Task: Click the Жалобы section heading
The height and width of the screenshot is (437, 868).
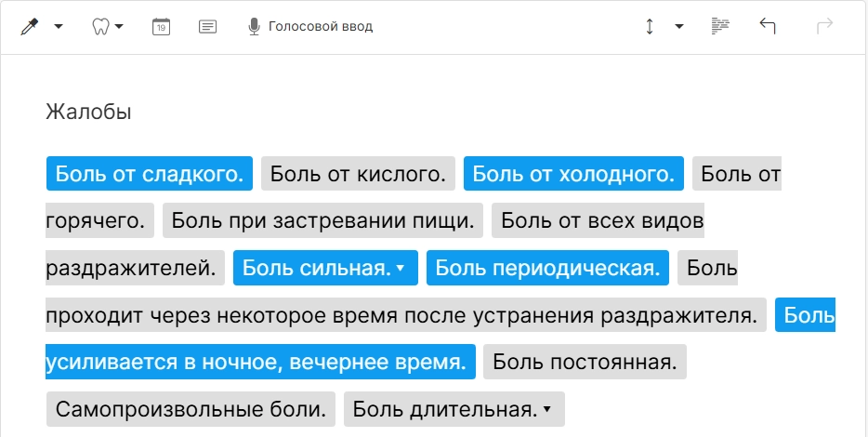Action: (88, 113)
